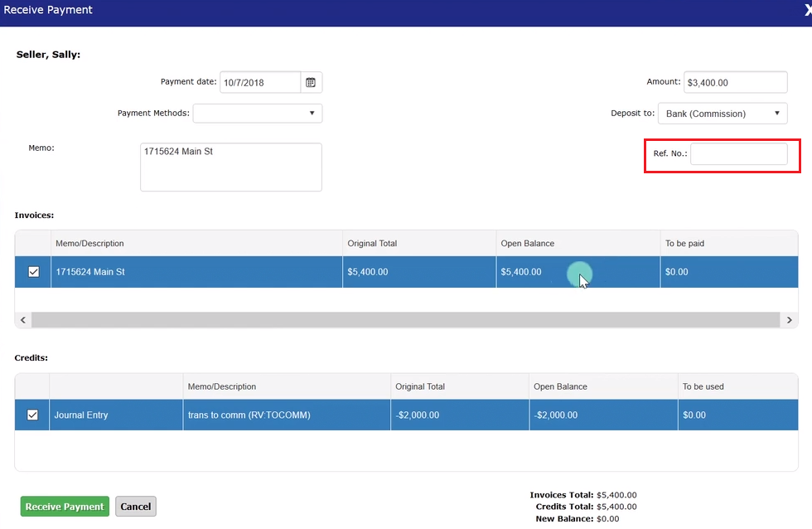Open the calendar picker for Payment date

[311, 82]
